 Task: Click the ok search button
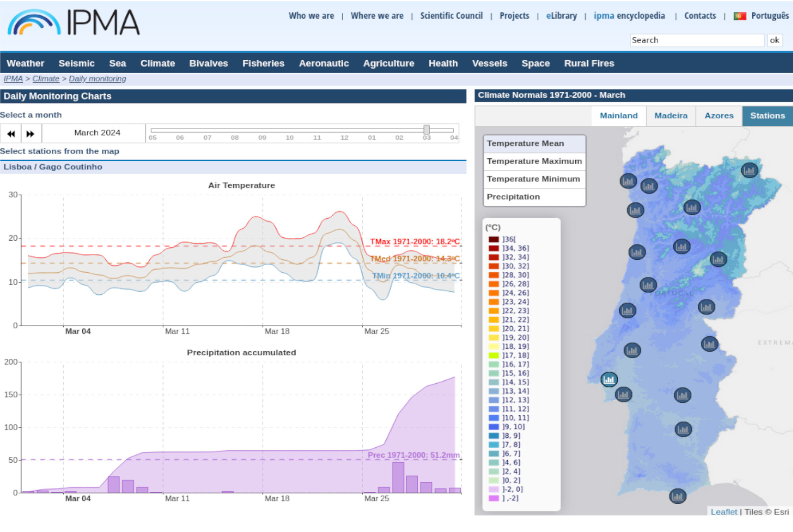(774, 40)
